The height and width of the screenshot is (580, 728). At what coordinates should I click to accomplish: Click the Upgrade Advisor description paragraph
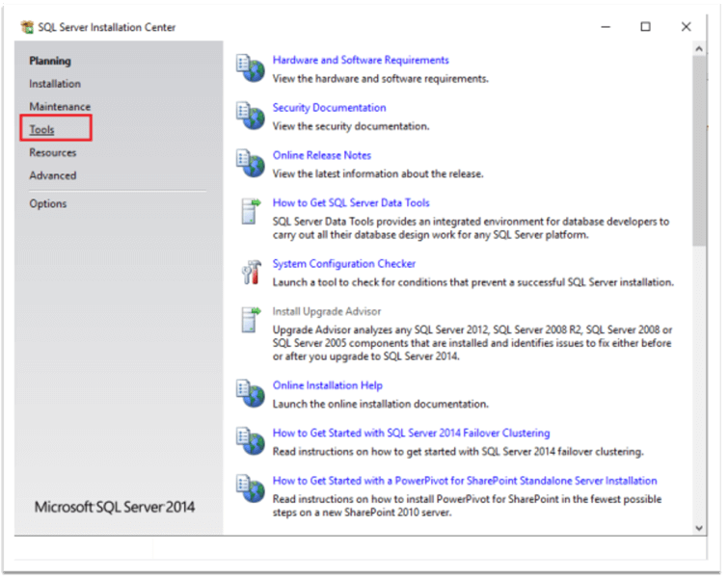(x=472, y=343)
